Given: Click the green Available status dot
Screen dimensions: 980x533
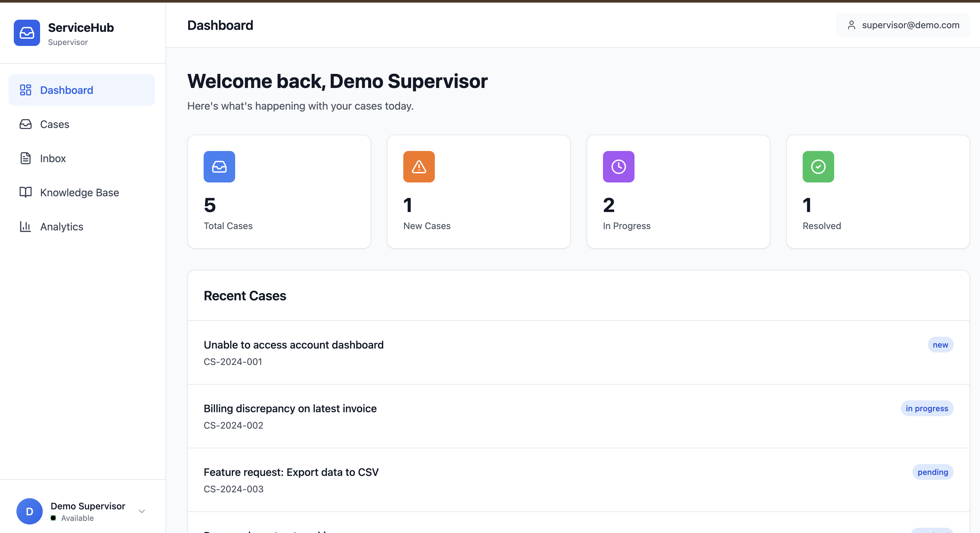Looking at the screenshot, I should [x=53, y=518].
